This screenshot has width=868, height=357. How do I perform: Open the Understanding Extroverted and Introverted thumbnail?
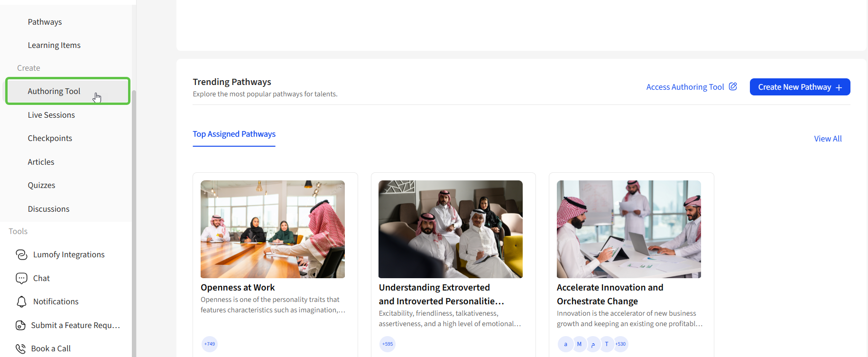coord(450,229)
